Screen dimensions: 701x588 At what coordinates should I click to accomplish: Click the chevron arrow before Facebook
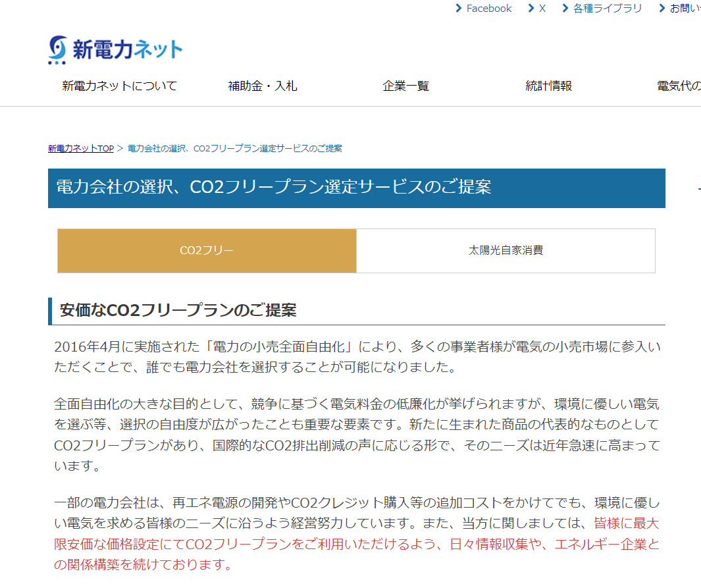click(459, 9)
